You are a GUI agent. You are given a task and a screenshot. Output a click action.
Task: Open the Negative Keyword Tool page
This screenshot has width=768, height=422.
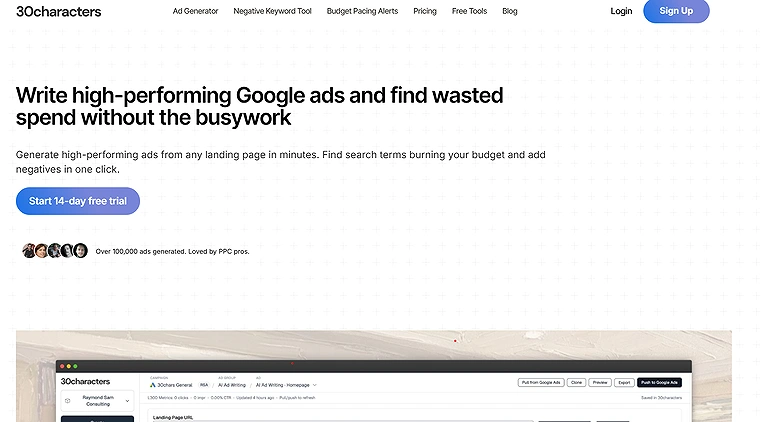pos(272,11)
